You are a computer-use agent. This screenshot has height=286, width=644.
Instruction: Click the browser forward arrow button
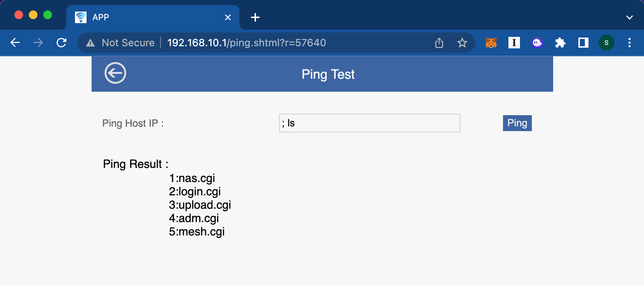pos(38,43)
